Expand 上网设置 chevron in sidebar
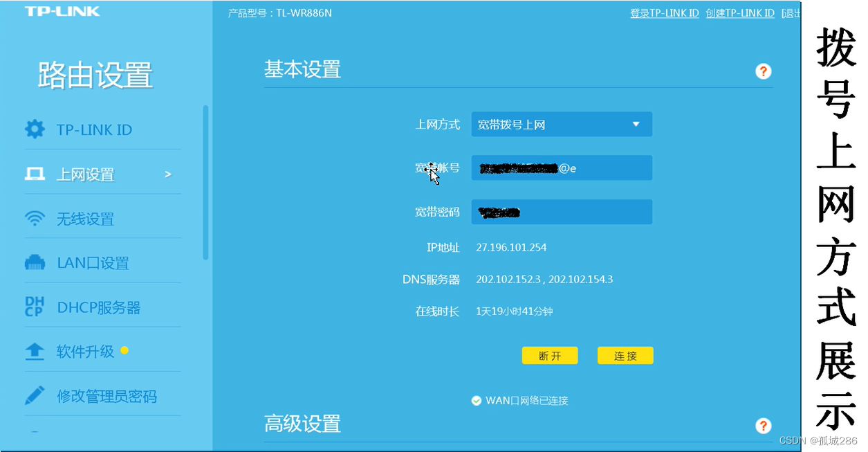Screen dimensions: 868x452 pos(167,174)
